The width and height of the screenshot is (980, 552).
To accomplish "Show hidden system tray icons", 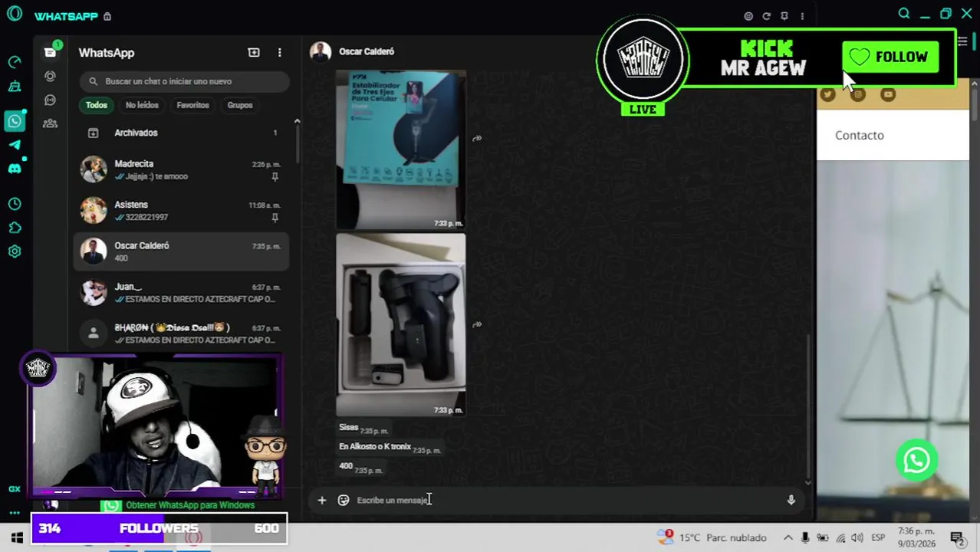I will click(788, 537).
